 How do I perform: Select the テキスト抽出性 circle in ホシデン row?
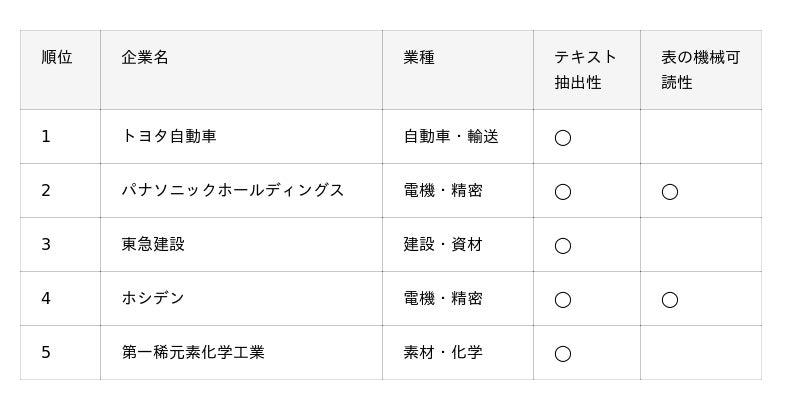[x=563, y=299]
